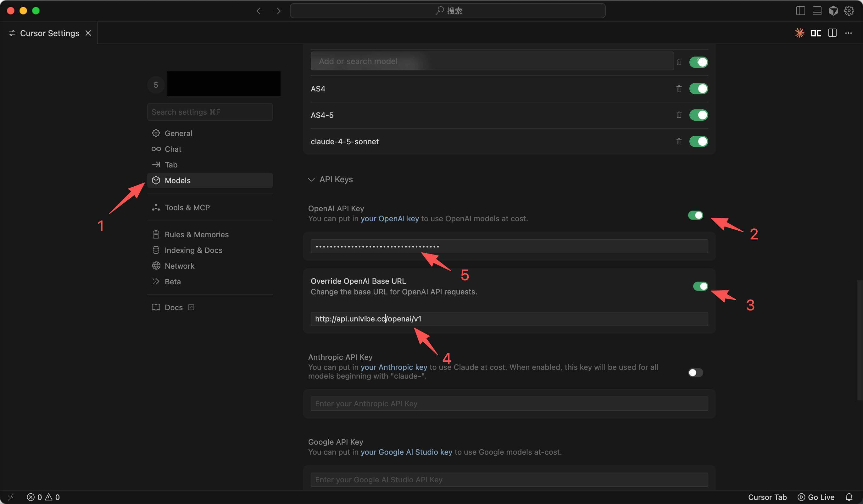Click trash icon next to claude-4-5-sonnet

pyautogui.click(x=679, y=141)
